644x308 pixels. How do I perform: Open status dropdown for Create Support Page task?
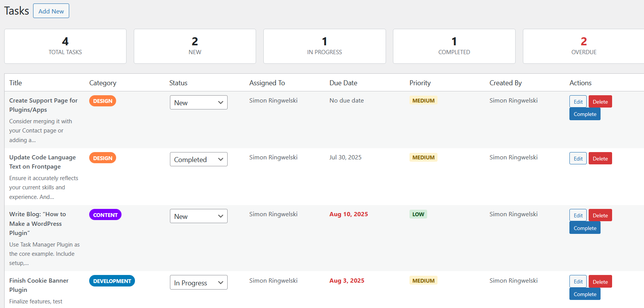click(x=198, y=103)
